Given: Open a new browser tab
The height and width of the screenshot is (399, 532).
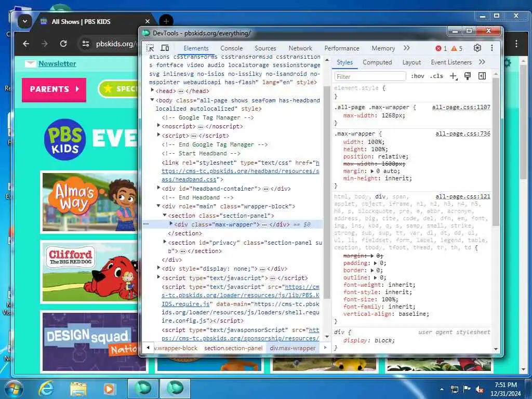Looking at the screenshot, I should 166,21.
